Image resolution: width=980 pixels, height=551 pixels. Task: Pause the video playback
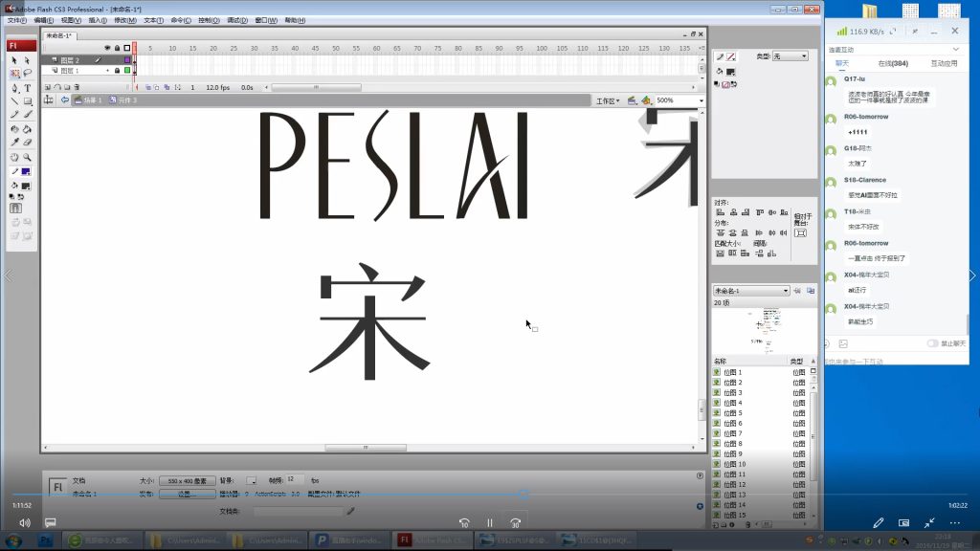tap(489, 523)
